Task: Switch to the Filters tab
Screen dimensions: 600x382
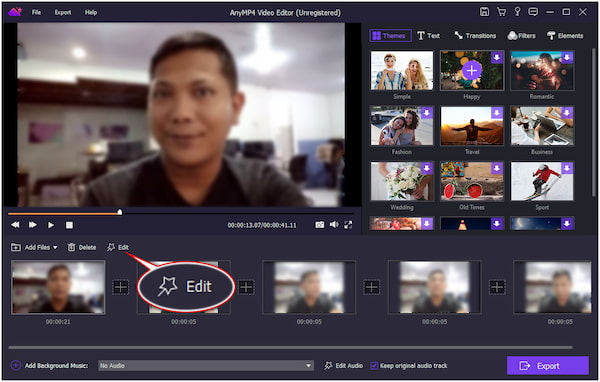Action: [521, 36]
